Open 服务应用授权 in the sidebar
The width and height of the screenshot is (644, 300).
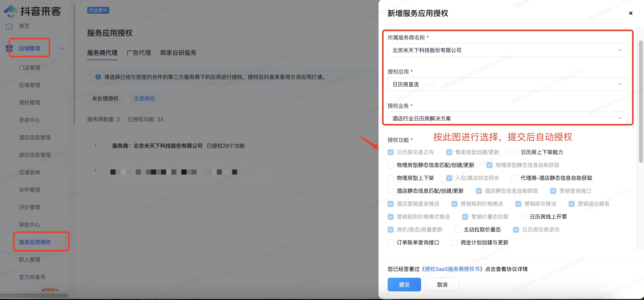35,242
